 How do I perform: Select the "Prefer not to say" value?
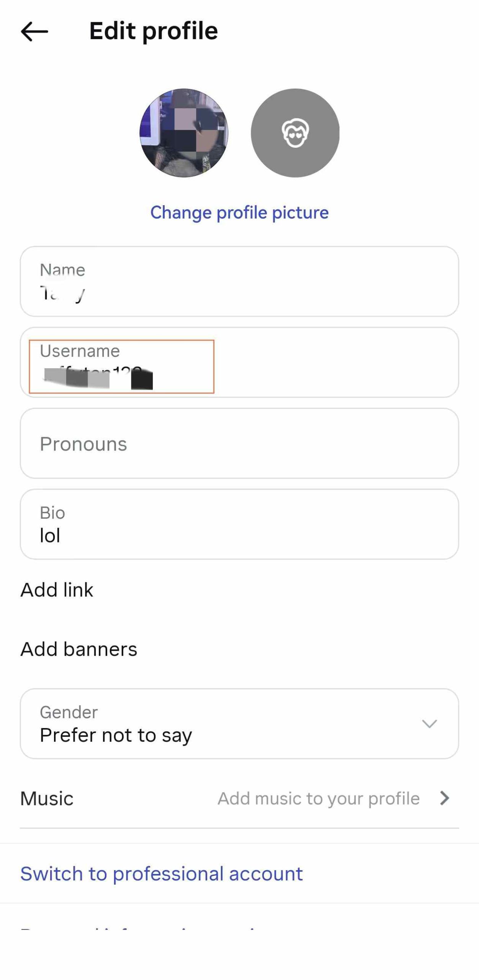[116, 735]
